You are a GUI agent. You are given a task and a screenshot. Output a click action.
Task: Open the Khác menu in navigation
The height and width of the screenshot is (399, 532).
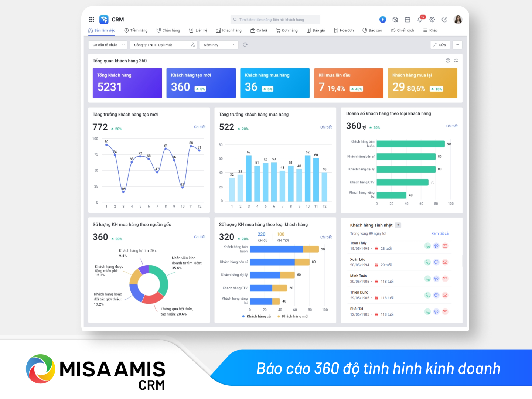430,30
